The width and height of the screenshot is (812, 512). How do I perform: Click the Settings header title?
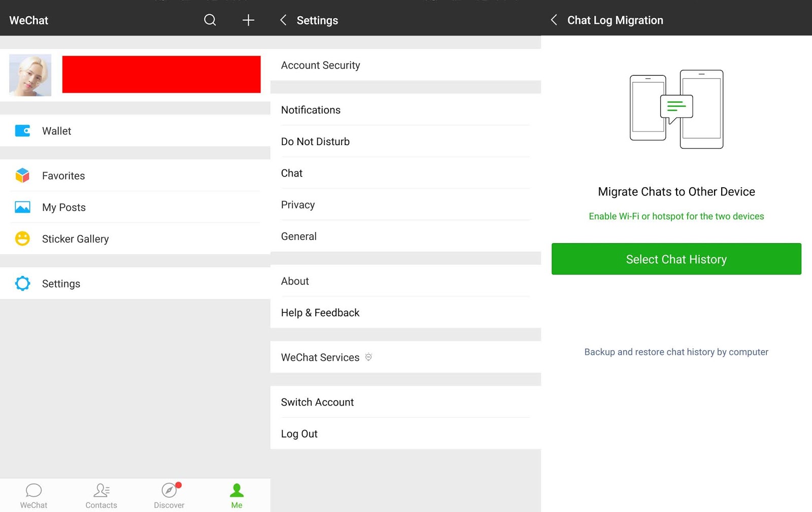coord(317,20)
